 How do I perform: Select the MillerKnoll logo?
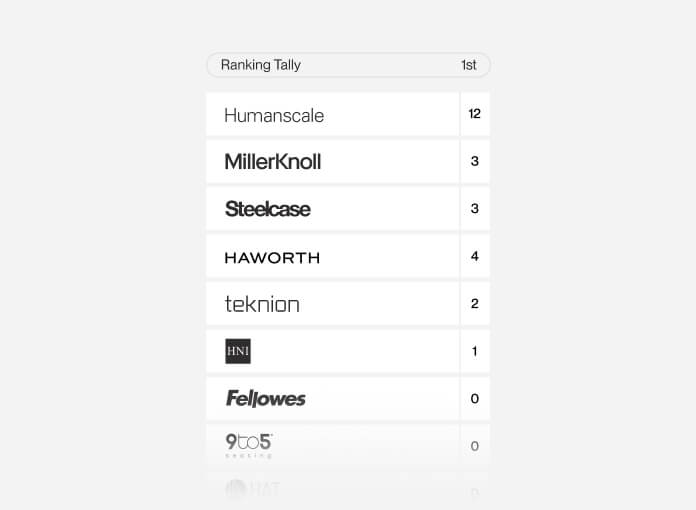coord(273,162)
